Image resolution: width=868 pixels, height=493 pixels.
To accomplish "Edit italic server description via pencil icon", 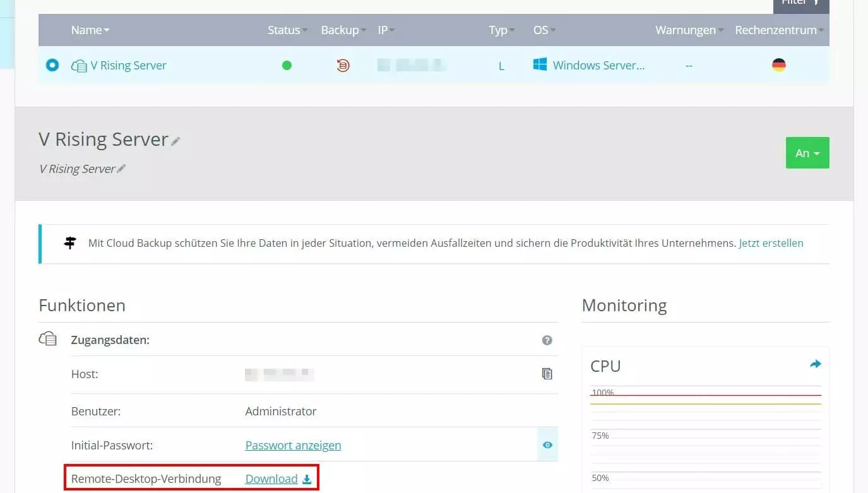I will coord(121,169).
